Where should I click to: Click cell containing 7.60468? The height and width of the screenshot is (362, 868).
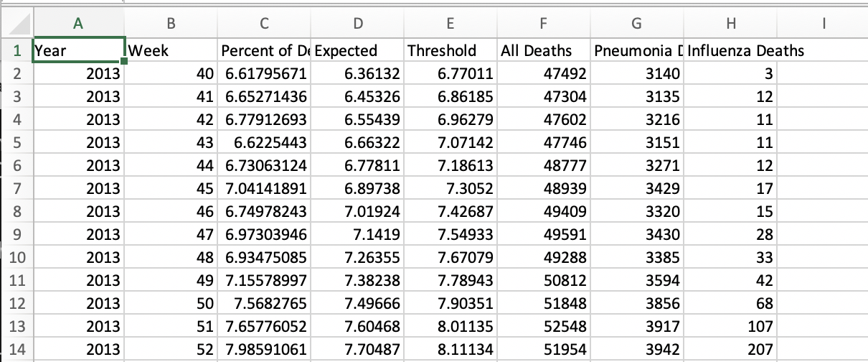pos(357,327)
